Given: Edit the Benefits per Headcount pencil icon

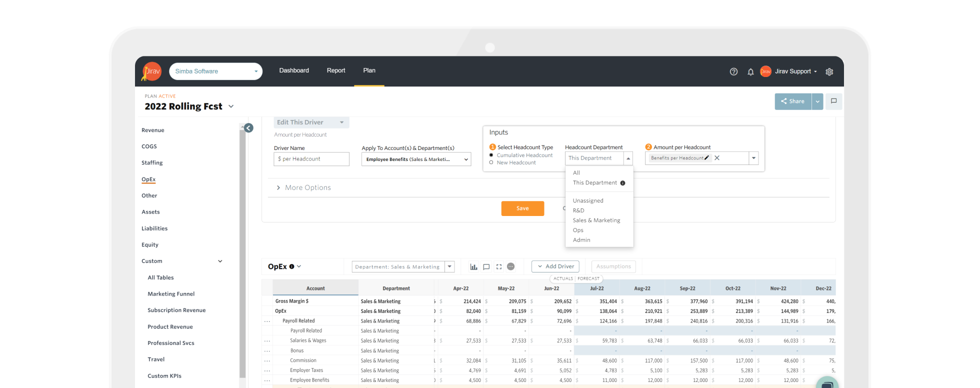Looking at the screenshot, I should click(x=706, y=158).
